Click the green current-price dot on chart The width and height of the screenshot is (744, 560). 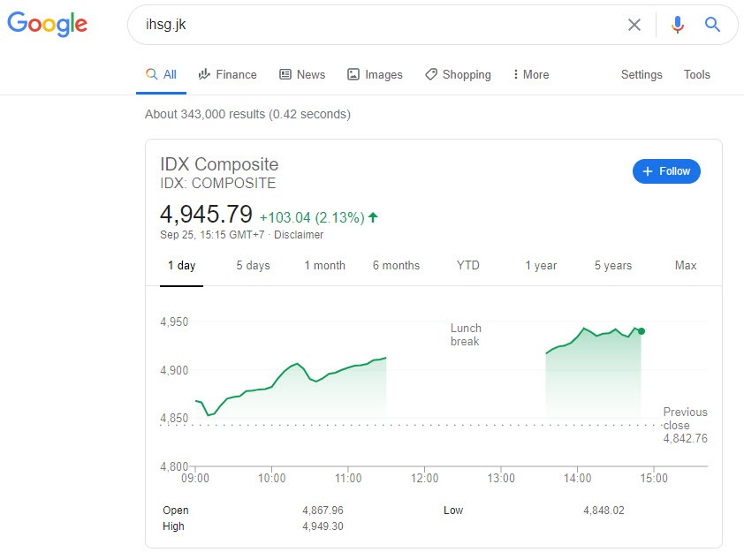tap(641, 331)
